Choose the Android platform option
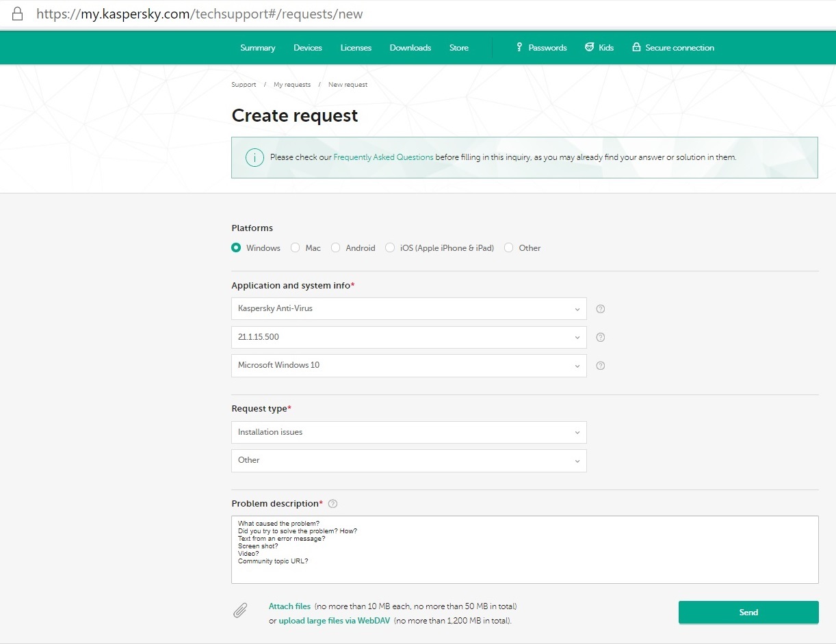Screen dimensions: 836x644 tap(336, 248)
